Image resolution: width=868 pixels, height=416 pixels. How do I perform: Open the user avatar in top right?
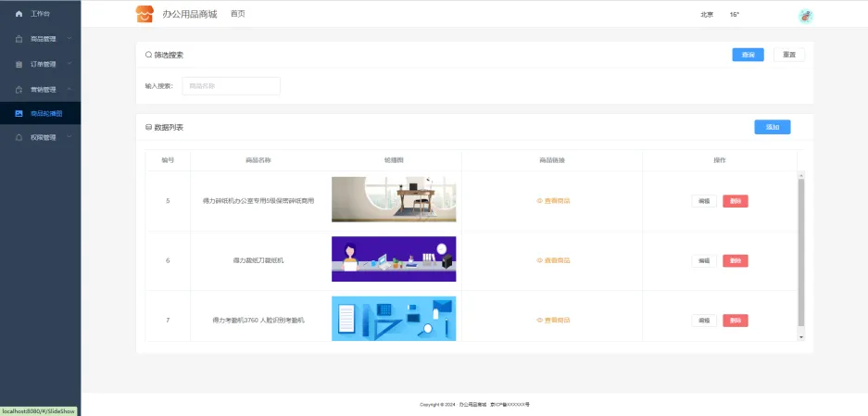click(x=805, y=15)
